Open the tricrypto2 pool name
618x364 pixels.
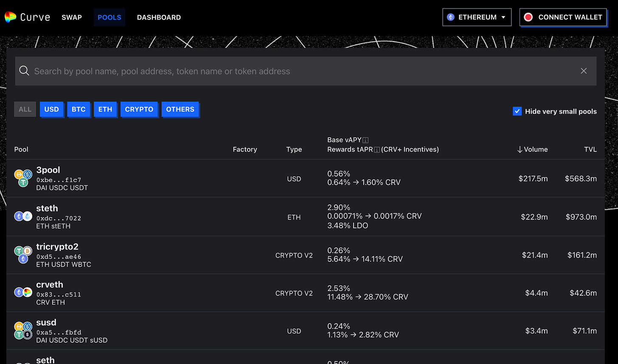pyautogui.click(x=57, y=246)
